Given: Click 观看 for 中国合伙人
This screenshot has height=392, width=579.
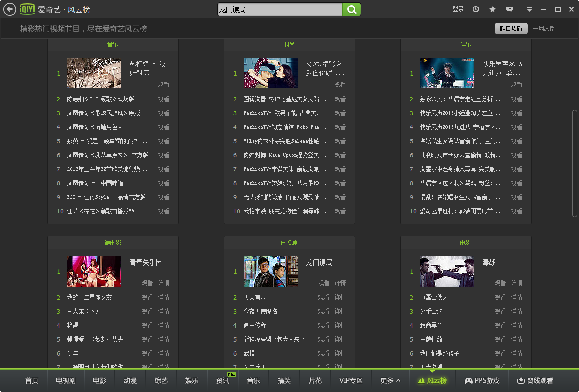Looking at the screenshot, I should coord(500,297).
